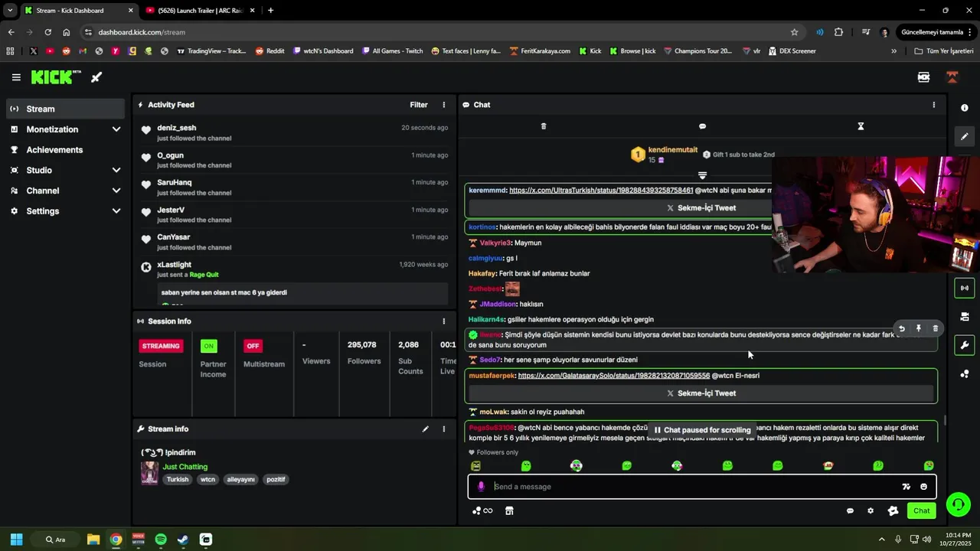Collapse the gift leaderboard arrow in chat
Image resolution: width=980 pixels, height=551 pixels.
click(x=702, y=175)
